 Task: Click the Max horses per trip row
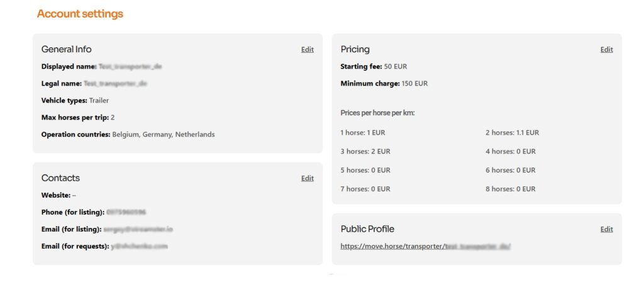77,117
